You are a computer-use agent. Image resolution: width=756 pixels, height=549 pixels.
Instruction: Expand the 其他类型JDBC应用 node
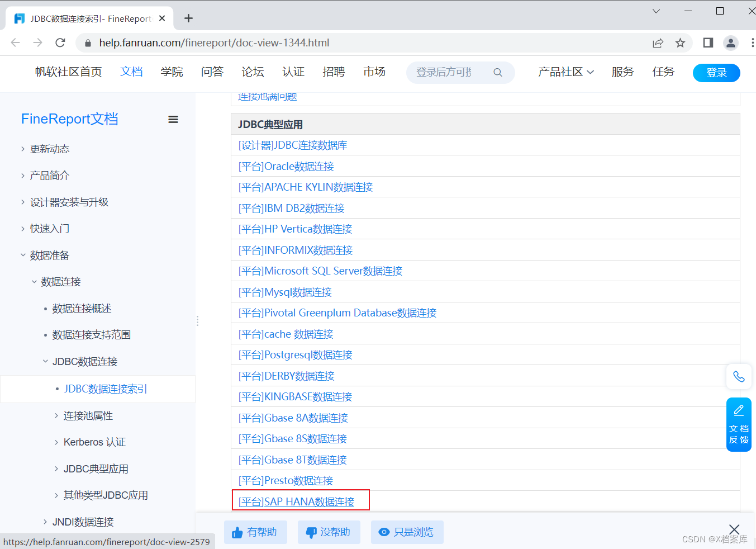pos(56,495)
